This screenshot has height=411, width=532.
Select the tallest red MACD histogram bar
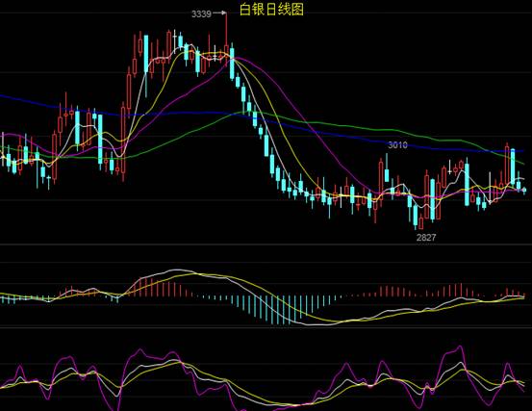click(461, 290)
